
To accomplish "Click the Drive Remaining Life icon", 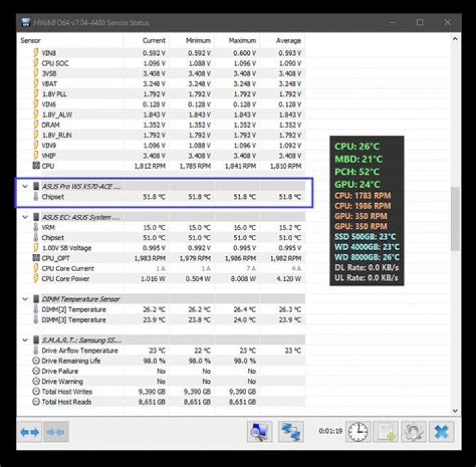I will tap(36, 361).
